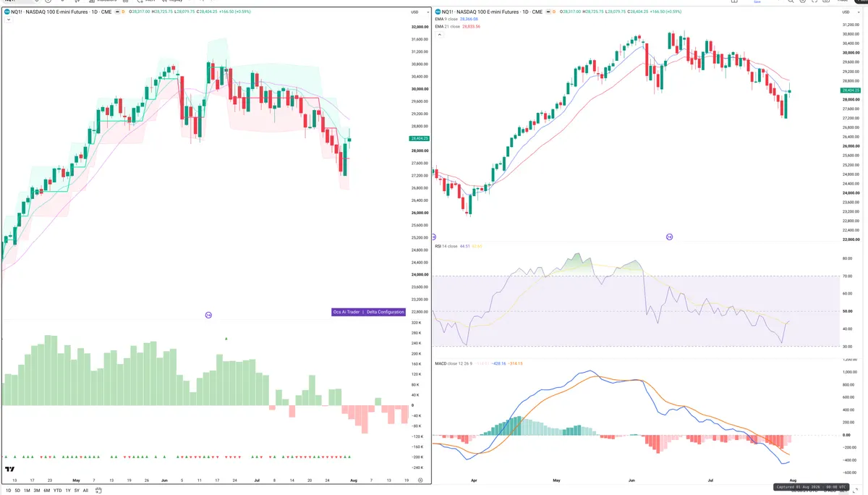This screenshot has height=495, width=868.
Task: Click 0.00 on MACD axis
Action: (846, 435)
